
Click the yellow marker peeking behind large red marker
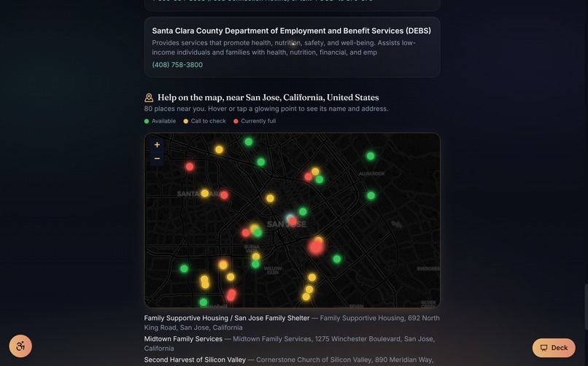(319, 239)
